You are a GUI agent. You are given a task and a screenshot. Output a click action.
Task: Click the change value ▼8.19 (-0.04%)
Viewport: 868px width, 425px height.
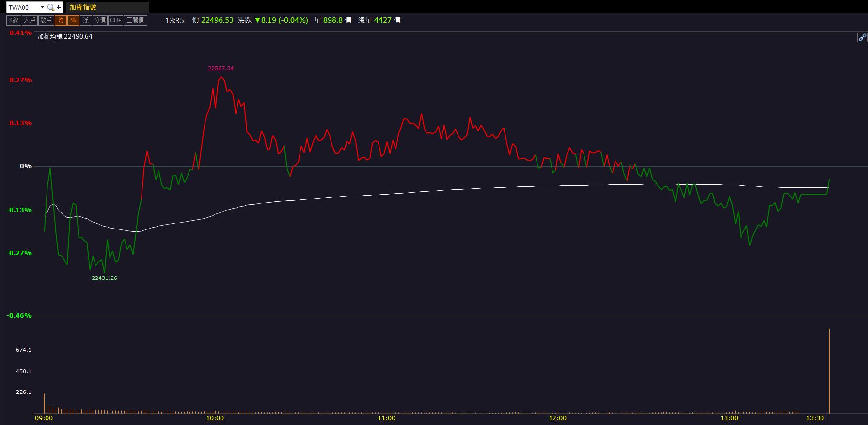[x=282, y=20]
